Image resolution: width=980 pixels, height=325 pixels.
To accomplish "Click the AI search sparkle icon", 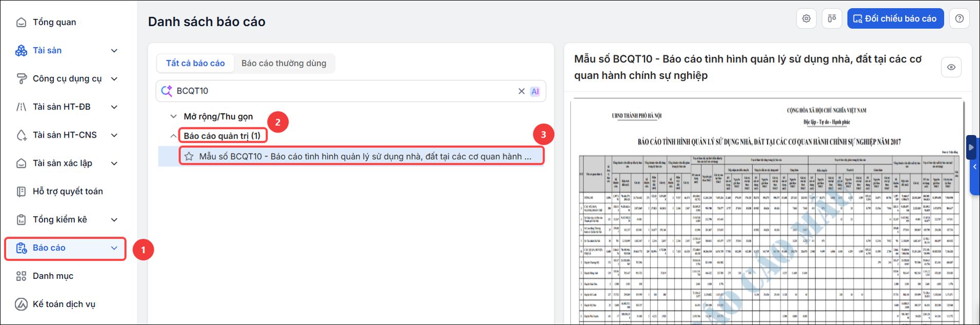I will coord(167,91).
